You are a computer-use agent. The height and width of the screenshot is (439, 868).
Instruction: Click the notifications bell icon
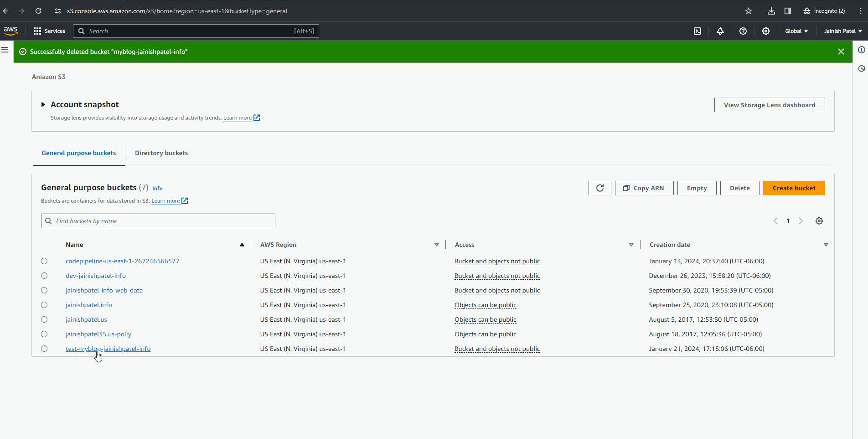(720, 31)
